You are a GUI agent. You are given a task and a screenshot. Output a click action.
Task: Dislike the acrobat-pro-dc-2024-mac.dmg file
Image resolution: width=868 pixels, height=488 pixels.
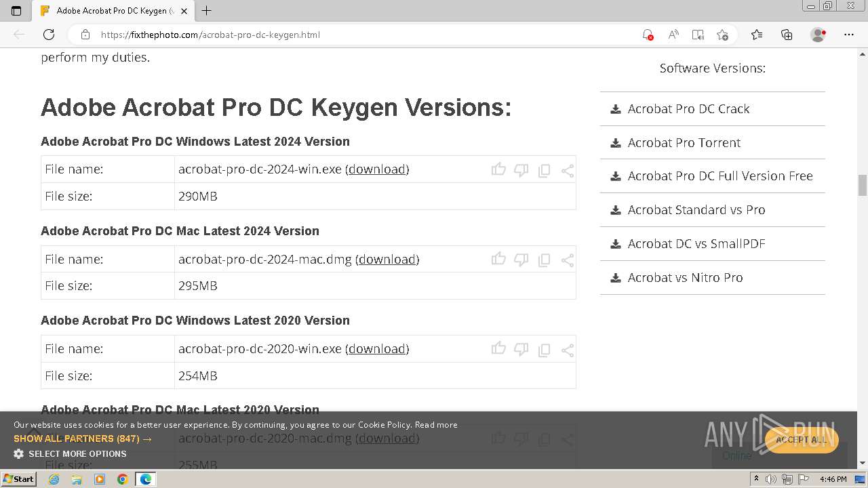521,260
